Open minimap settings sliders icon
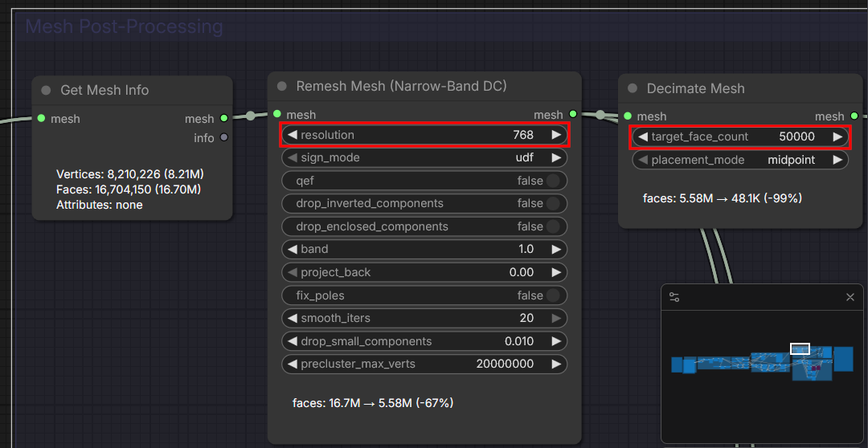 point(674,297)
